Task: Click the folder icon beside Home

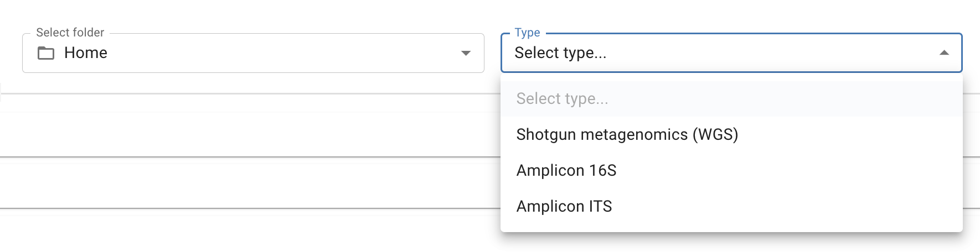Action: point(46,53)
